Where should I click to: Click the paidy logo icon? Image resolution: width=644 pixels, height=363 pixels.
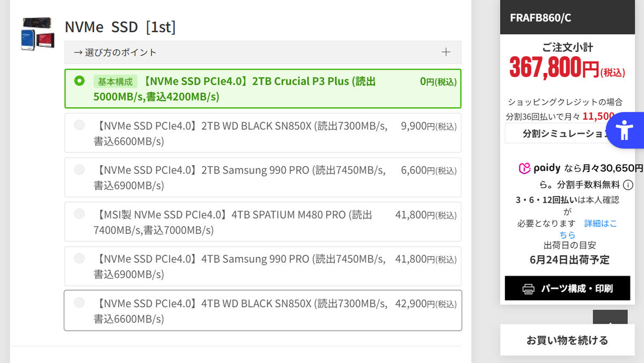524,168
